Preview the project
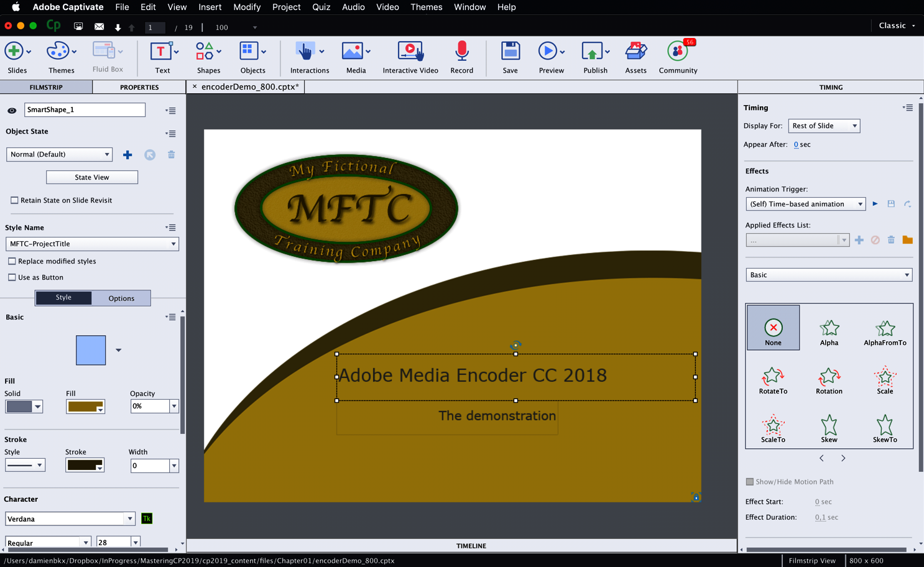 click(x=551, y=57)
